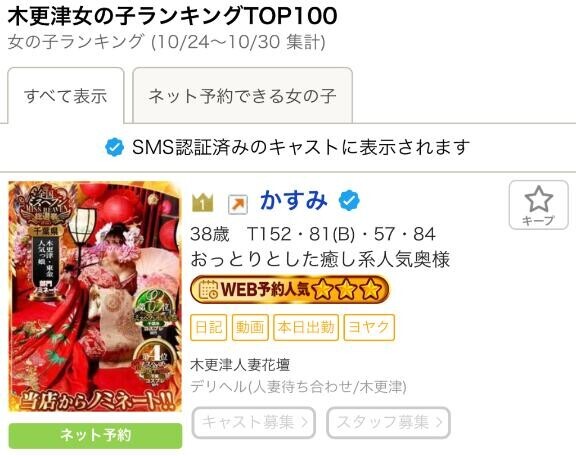The height and width of the screenshot is (456, 576).
Task: Open the 動画 tag
Action: (x=250, y=327)
